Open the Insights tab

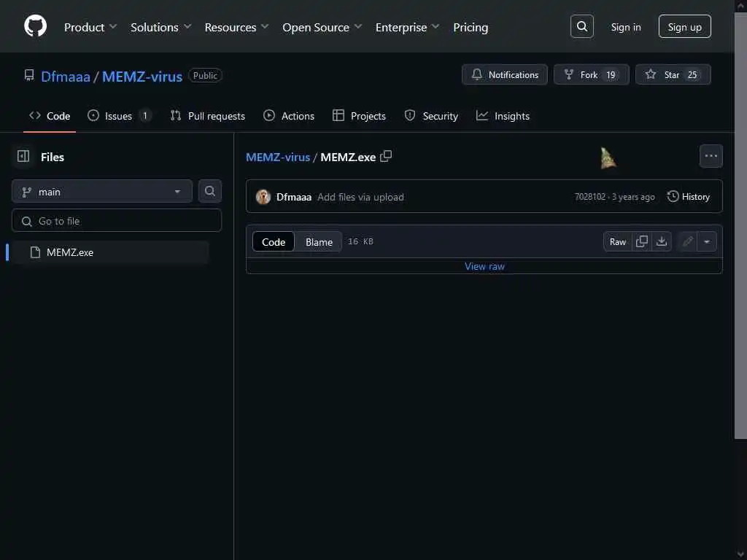(x=503, y=116)
